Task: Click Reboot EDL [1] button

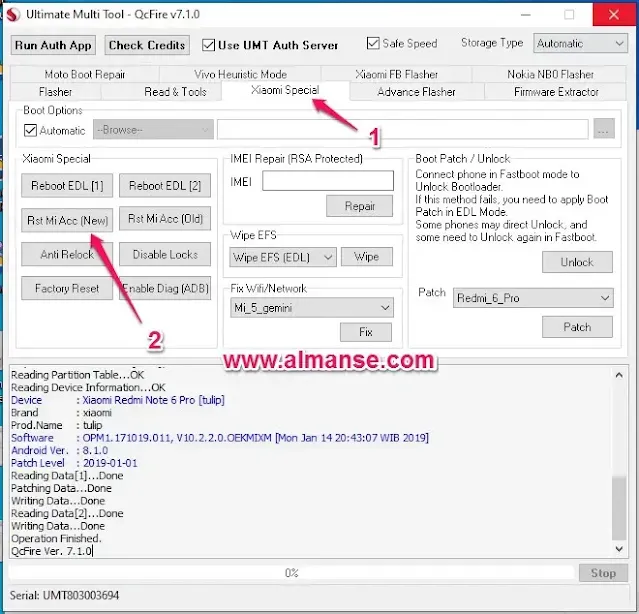Action: pyautogui.click(x=67, y=185)
